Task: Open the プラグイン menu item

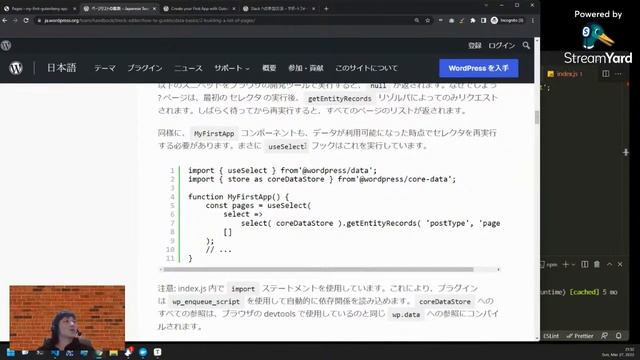Action: pyautogui.click(x=144, y=68)
